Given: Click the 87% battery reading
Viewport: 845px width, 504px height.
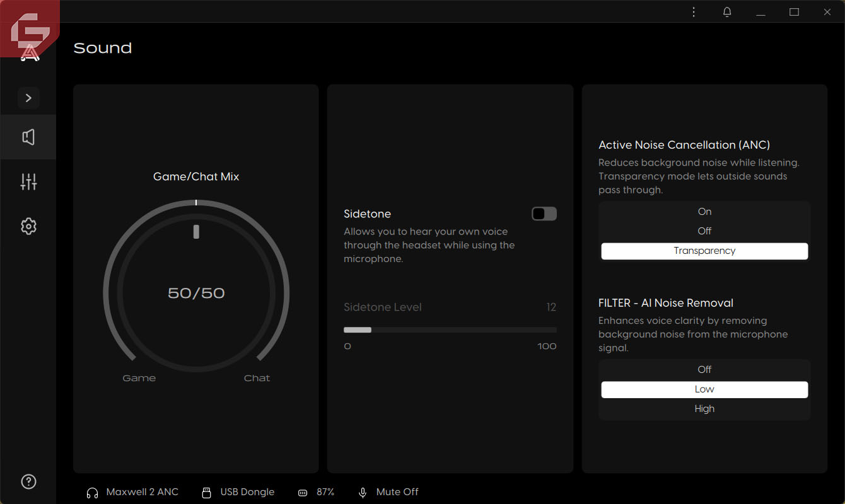Looking at the screenshot, I should point(325,492).
